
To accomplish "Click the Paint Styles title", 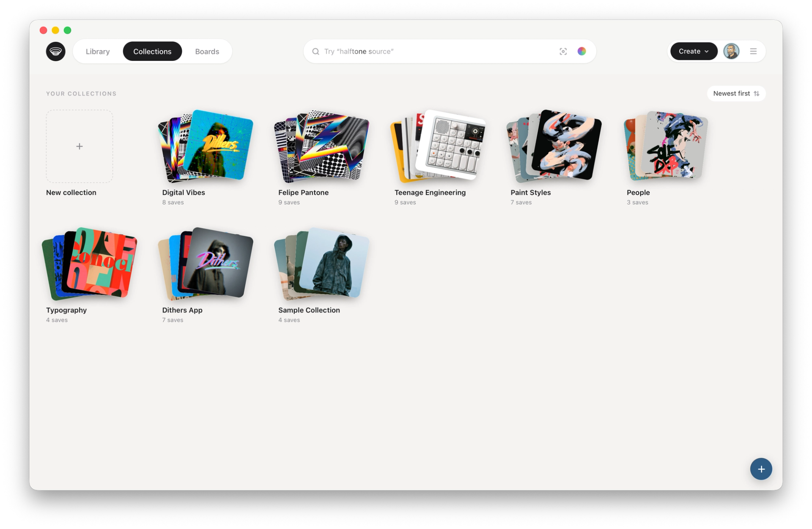I will point(530,192).
